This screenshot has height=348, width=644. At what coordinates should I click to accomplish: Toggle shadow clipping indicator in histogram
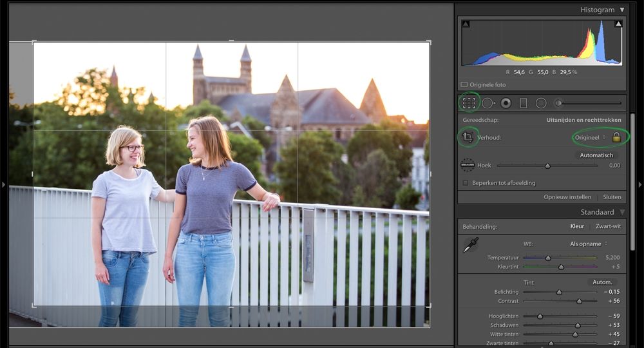point(466,24)
